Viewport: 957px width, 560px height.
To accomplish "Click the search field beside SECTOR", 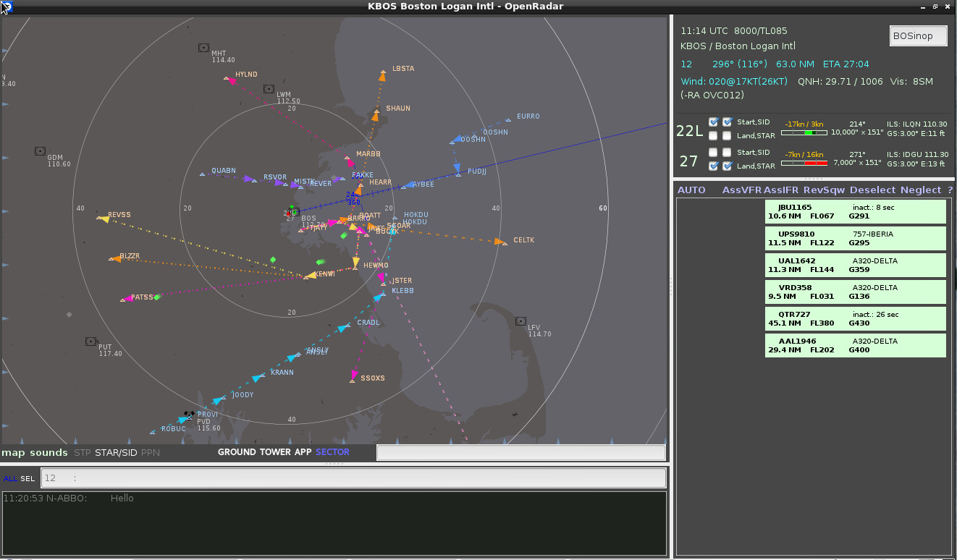I will 520,452.
